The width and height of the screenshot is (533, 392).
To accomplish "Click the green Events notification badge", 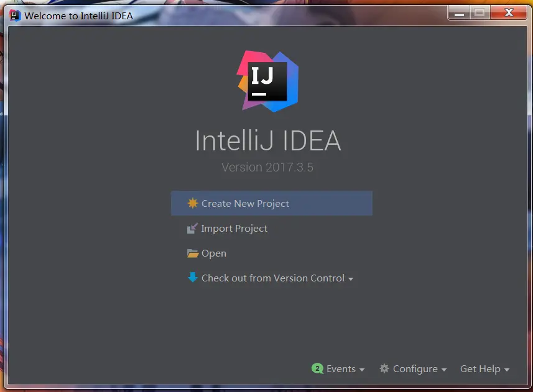I will click(317, 368).
